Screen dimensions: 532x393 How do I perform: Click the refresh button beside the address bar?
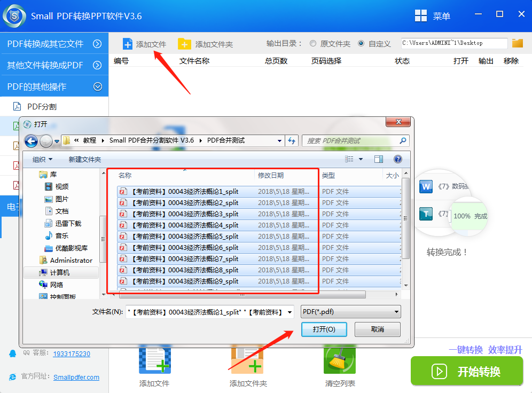point(292,141)
